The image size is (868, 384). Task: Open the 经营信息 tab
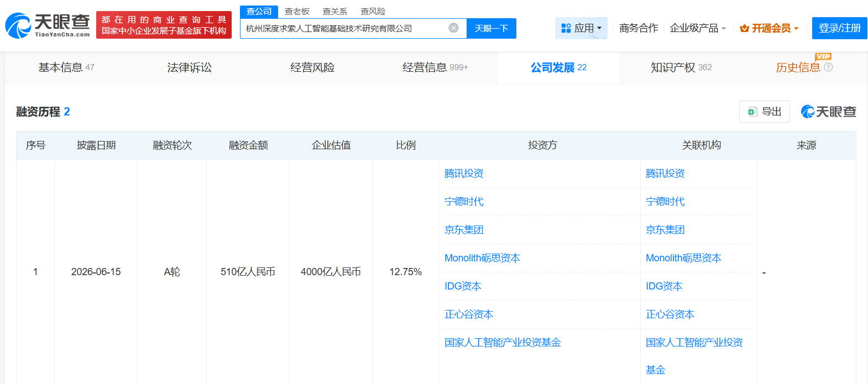435,67
